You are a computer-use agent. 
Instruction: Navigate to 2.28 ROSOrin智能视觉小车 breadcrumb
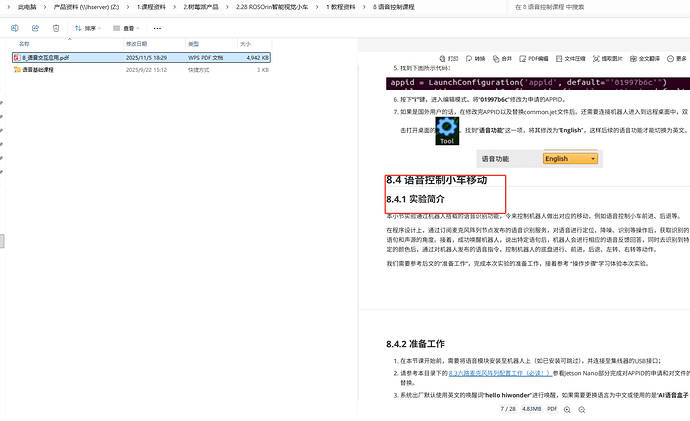[272, 7]
